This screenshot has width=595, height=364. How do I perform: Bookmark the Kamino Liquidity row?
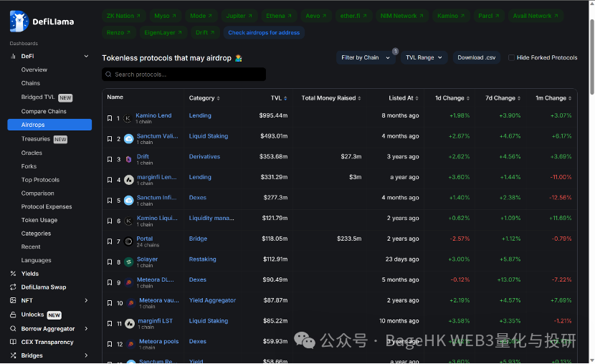tap(109, 221)
